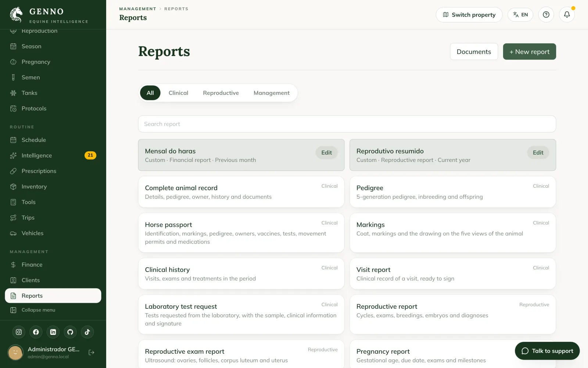Open the Visit report card
Screen dimensions: 588x368
tap(453, 273)
